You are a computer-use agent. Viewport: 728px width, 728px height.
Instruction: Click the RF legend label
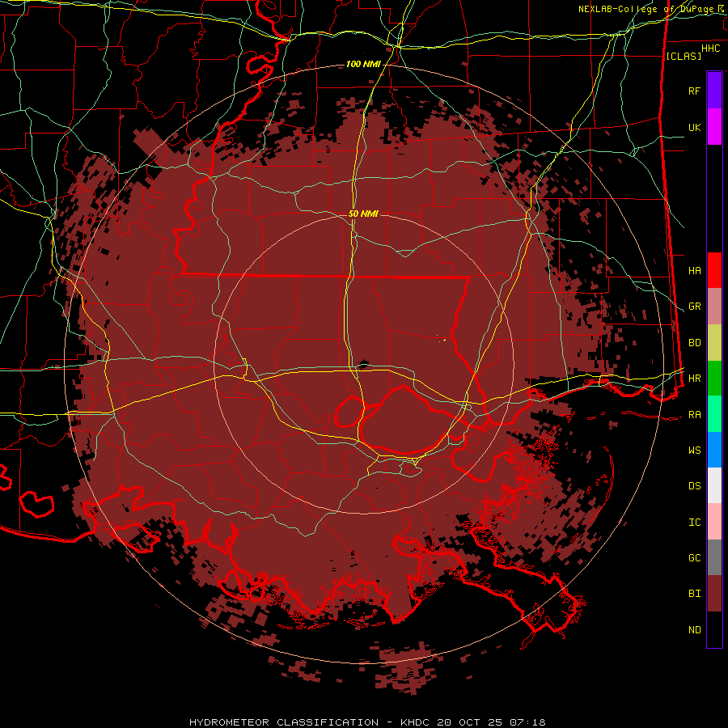tap(694, 91)
